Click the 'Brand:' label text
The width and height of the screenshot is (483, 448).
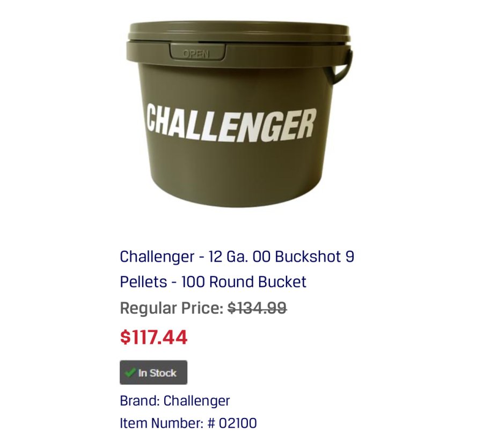pos(140,401)
